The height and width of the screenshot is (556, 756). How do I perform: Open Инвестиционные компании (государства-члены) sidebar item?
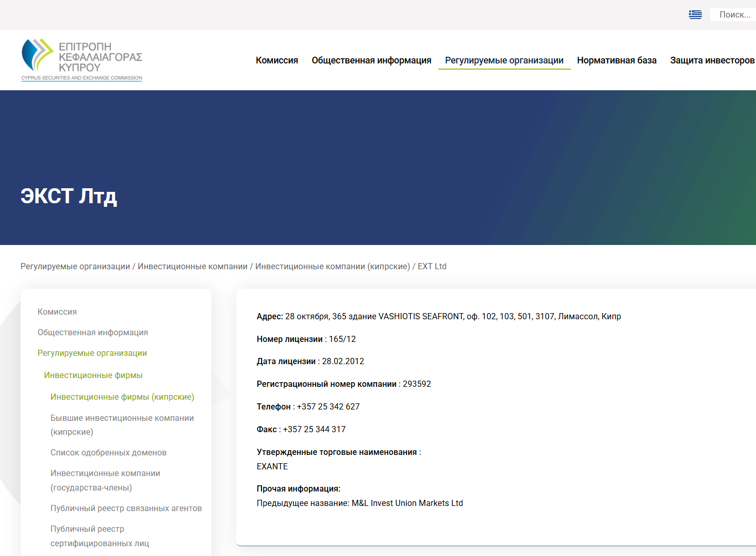[x=105, y=480]
